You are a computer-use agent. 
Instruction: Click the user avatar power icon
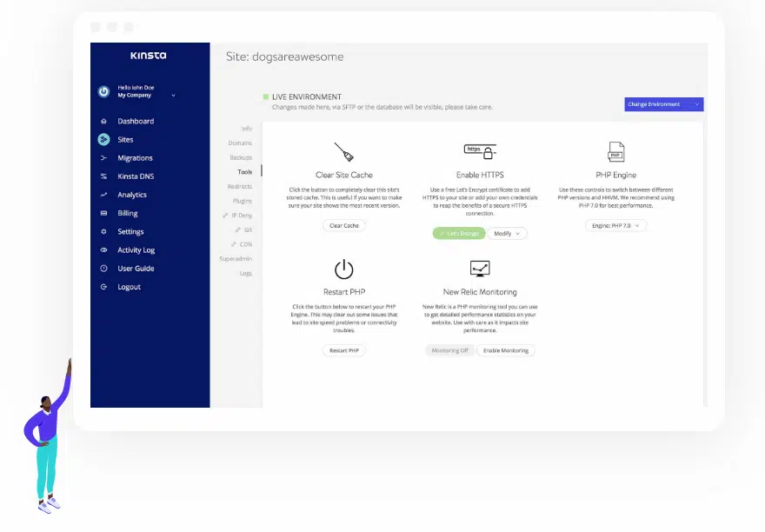tap(103, 91)
